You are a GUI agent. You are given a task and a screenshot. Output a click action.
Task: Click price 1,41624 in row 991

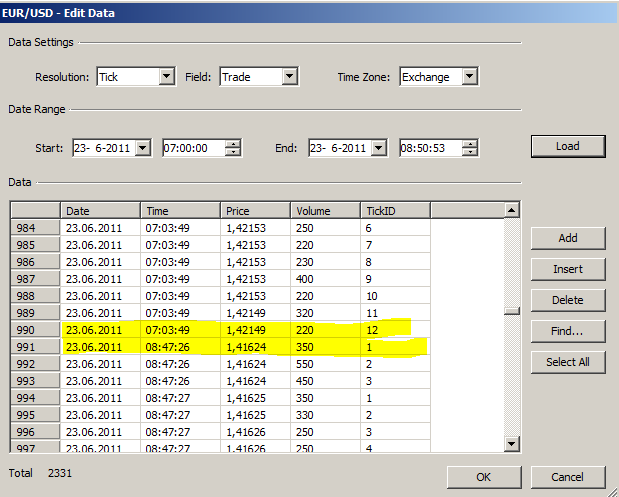point(255,347)
